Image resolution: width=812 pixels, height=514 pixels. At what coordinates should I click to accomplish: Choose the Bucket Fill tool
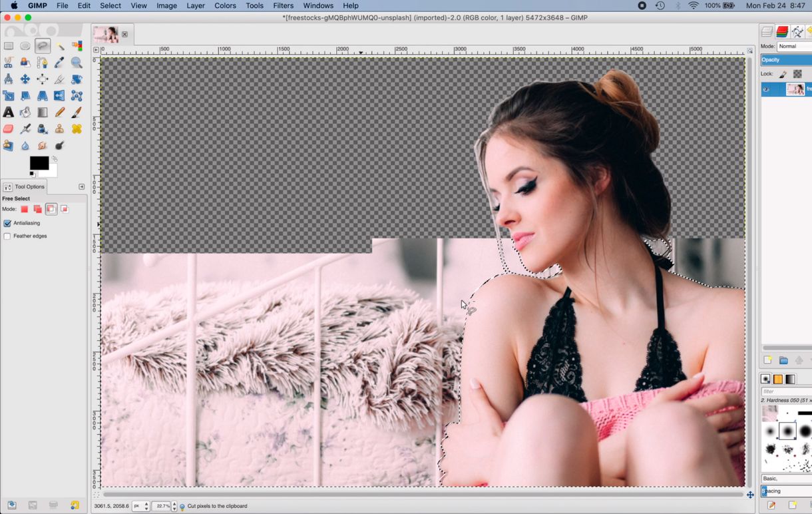[25, 112]
